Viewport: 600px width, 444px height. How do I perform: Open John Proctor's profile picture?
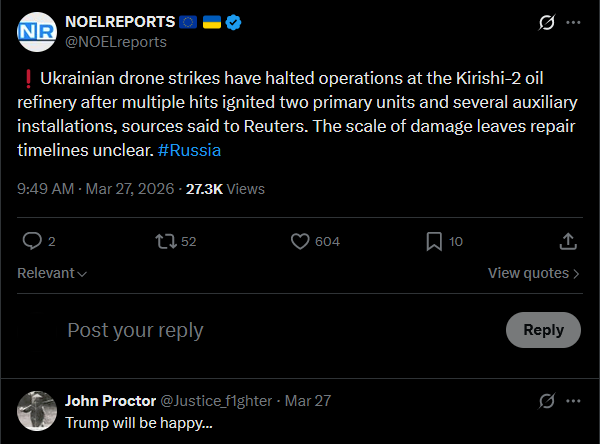(x=37, y=410)
